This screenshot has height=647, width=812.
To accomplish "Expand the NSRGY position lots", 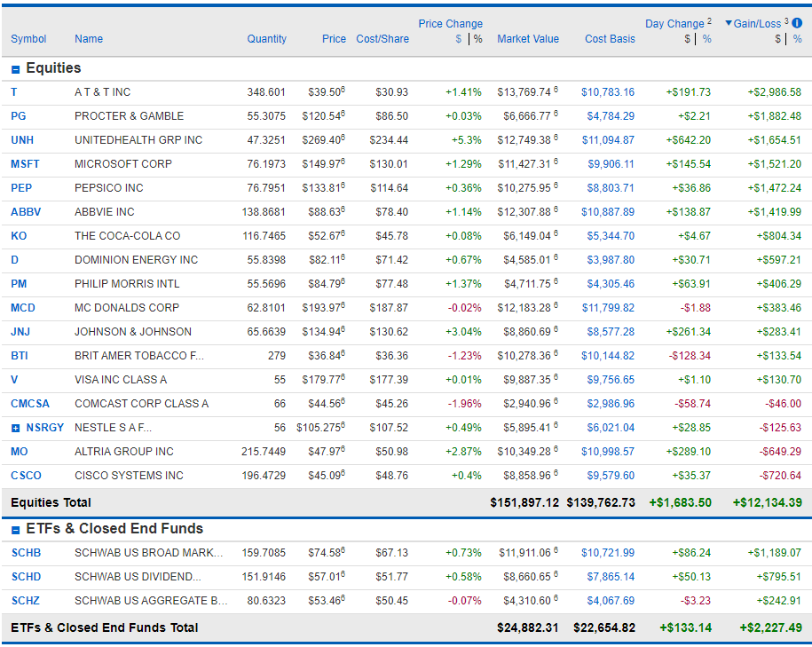I will coord(16,429).
